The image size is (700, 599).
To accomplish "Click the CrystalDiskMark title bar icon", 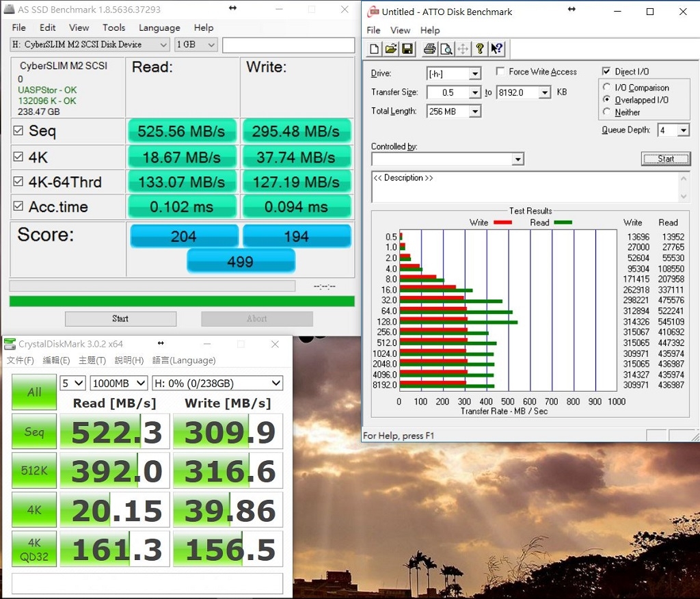I will pos(10,344).
